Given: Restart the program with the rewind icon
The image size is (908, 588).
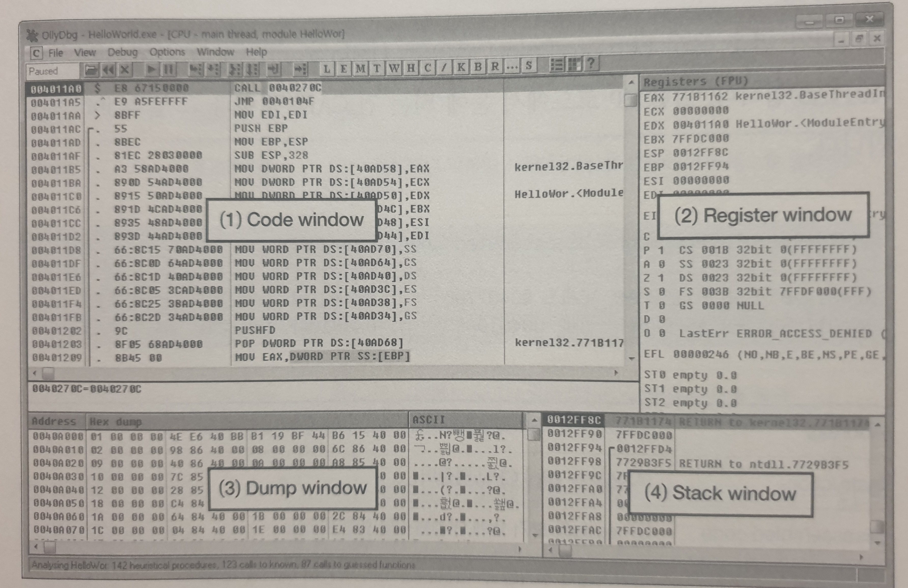Looking at the screenshot, I should coord(108,70).
